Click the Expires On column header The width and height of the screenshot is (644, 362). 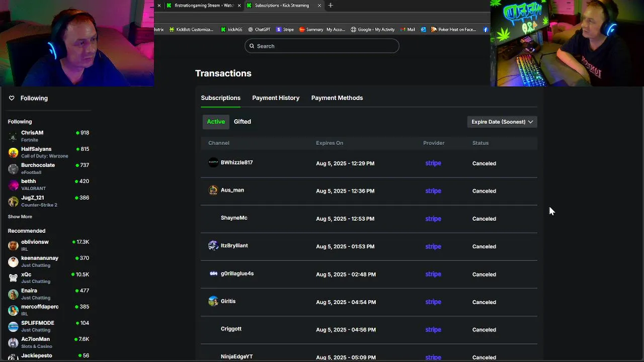(330, 143)
